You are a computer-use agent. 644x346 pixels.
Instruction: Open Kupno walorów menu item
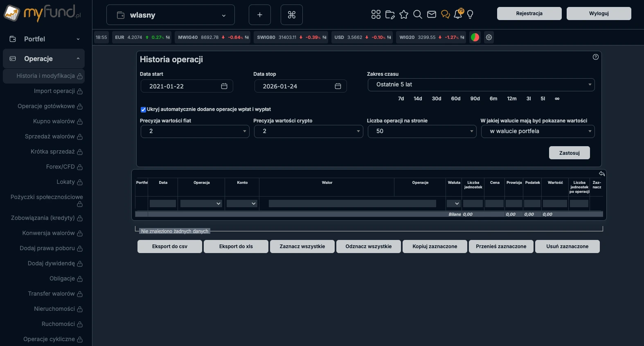(54, 121)
